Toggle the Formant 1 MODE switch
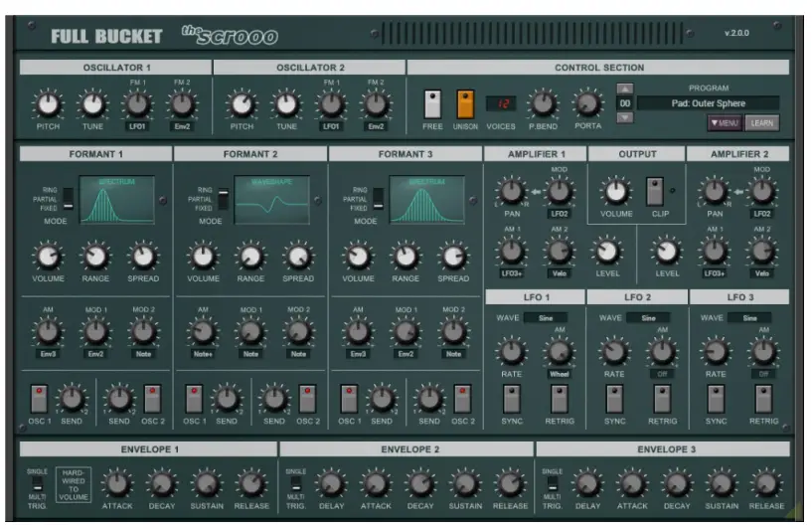This screenshot has height=529, width=812. [68, 199]
